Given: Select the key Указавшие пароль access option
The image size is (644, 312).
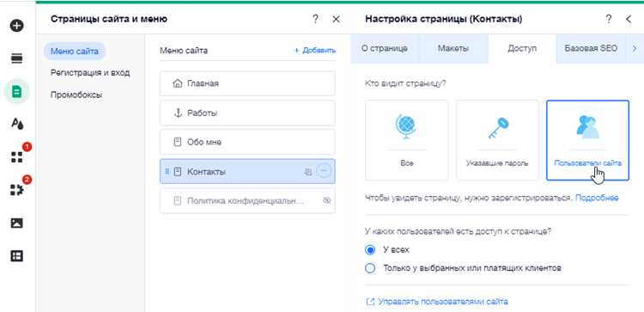Looking at the screenshot, I should point(497,140).
